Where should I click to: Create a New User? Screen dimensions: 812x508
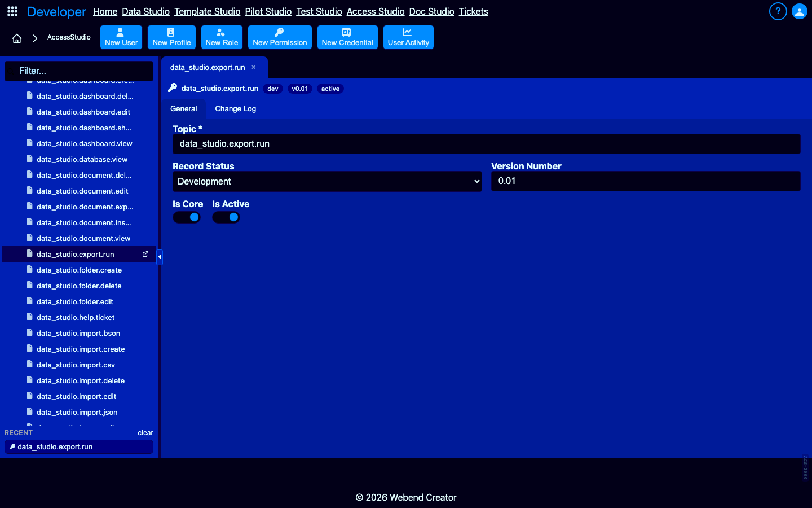tap(121, 37)
